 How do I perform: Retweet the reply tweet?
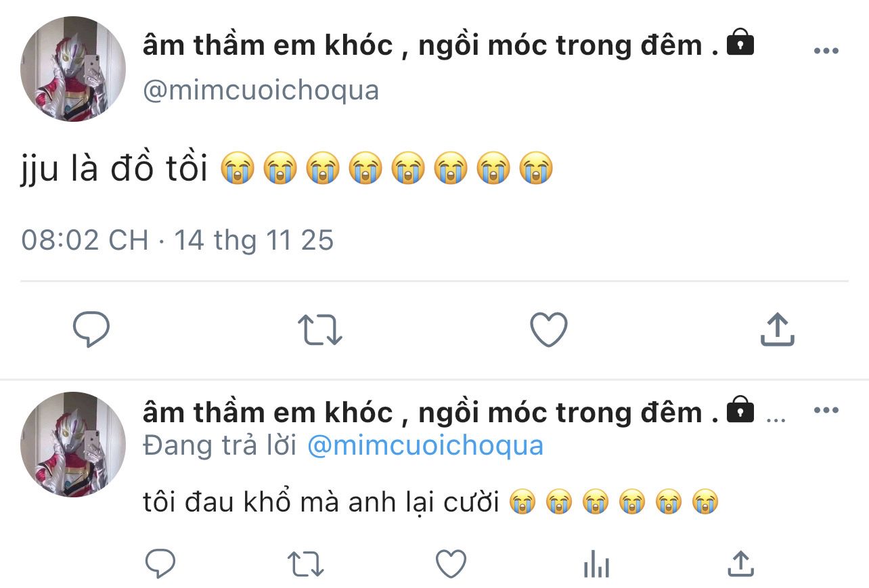(x=306, y=564)
